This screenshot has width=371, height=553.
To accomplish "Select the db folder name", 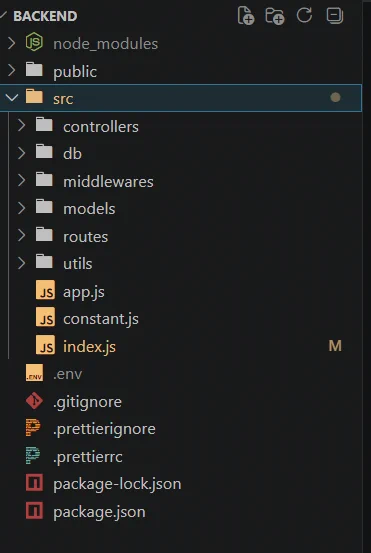I will pyautogui.click(x=72, y=154).
